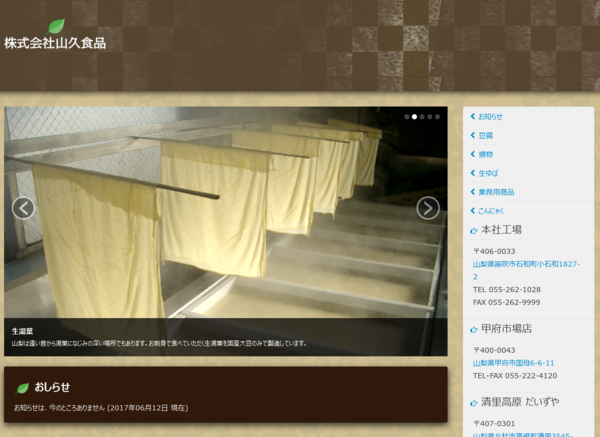Screen dimensions: 600x437
Task: Click the 株式会社山久食品 site title
Action: [55, 44]
